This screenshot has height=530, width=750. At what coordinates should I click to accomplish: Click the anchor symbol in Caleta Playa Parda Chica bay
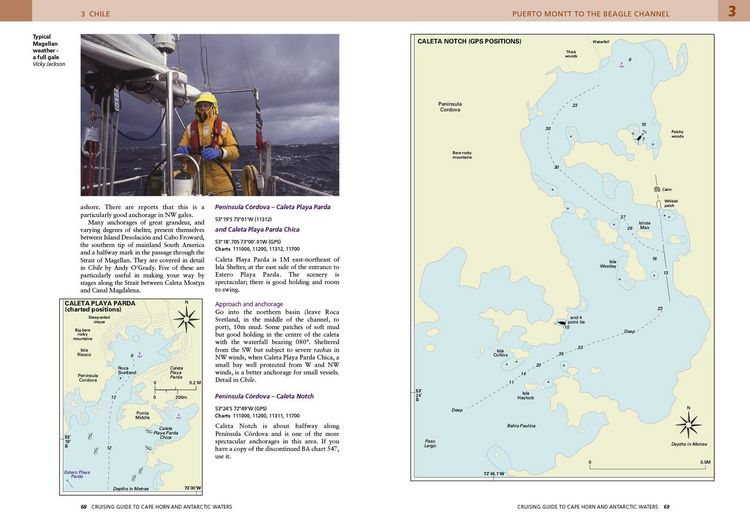[179, 416]
